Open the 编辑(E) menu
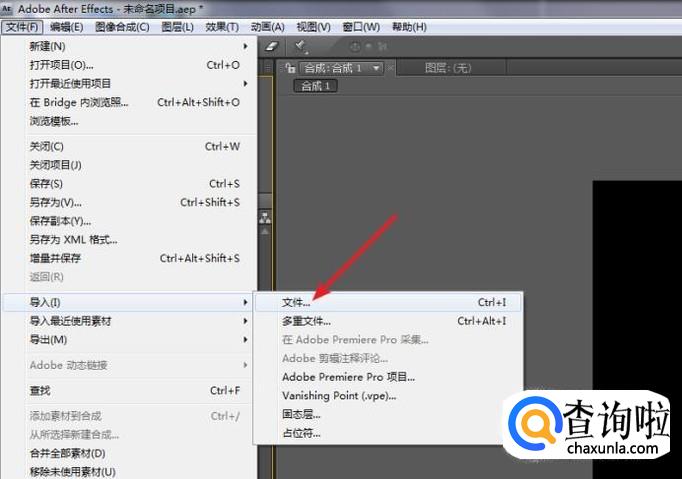Viewport: 682px width, 479px height. click(x=67, y=27)
